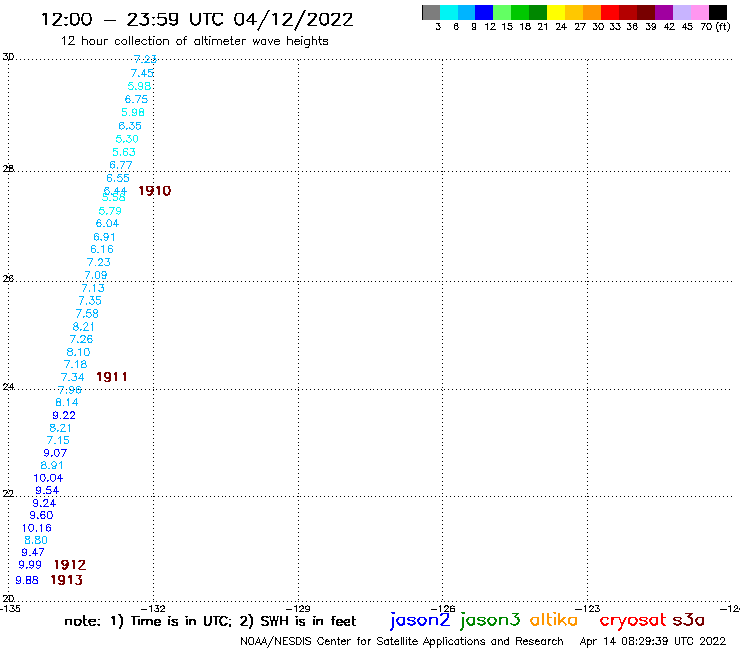Select the cryosat satellite label
Image resolution: width=740 pixels, height=650 pixels.
point(633,620)
